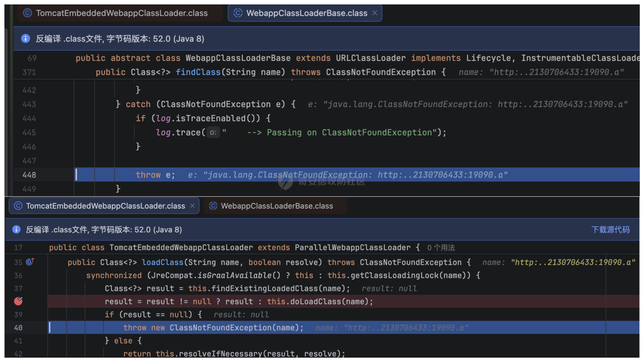Click the catch keyword on line 443
The image size is (644, 362).
coord(138,104)
